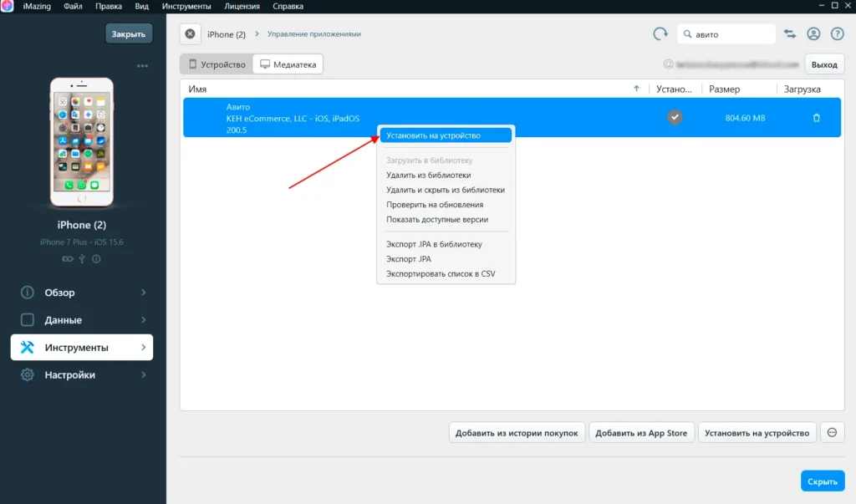Click the Данные square icon in the sidebar

pos(28,320)
